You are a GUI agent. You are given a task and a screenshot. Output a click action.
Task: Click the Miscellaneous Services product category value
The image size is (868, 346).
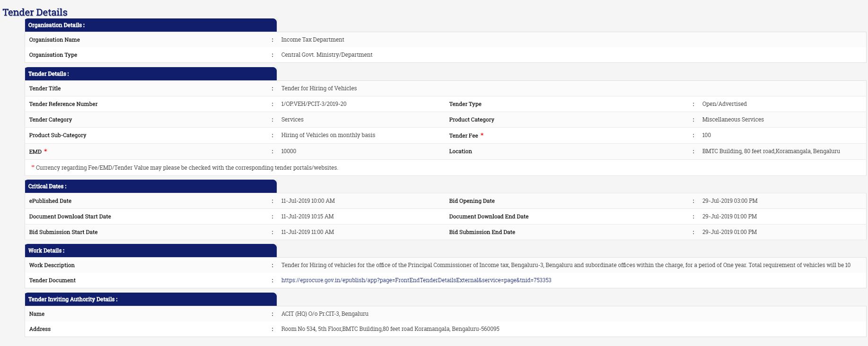(x=733, y=120)
